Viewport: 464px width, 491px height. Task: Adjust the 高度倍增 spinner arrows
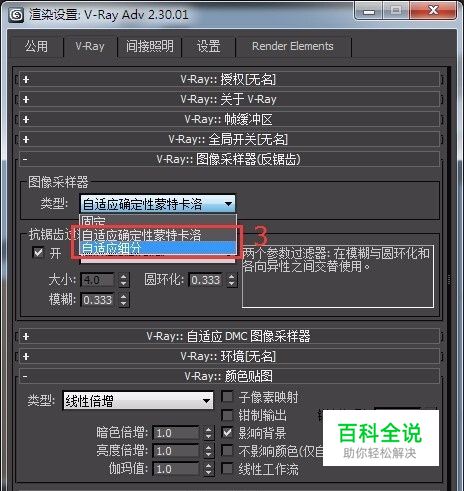208,451
